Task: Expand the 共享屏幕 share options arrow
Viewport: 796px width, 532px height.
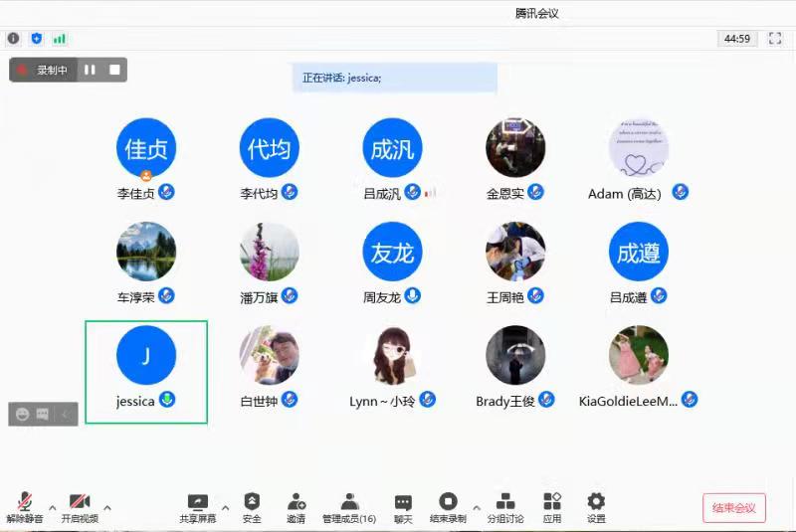Action: 225,507
